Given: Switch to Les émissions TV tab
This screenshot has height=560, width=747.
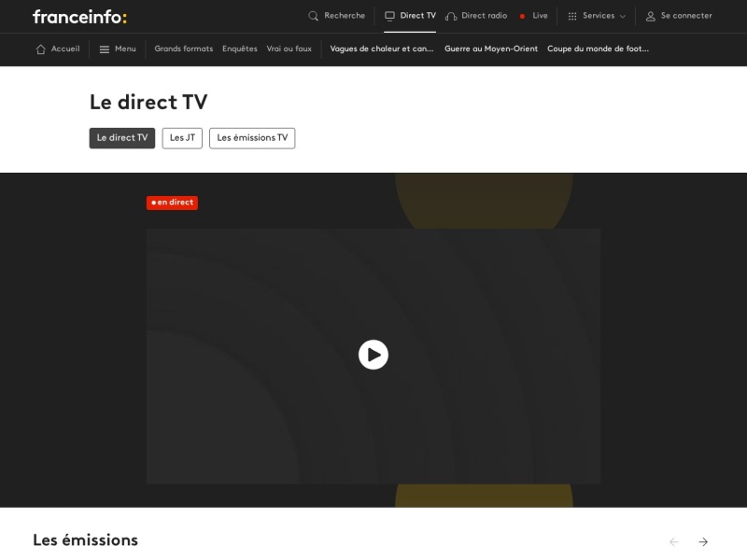Looking at the screenshot, I should (x=252, y=138).
